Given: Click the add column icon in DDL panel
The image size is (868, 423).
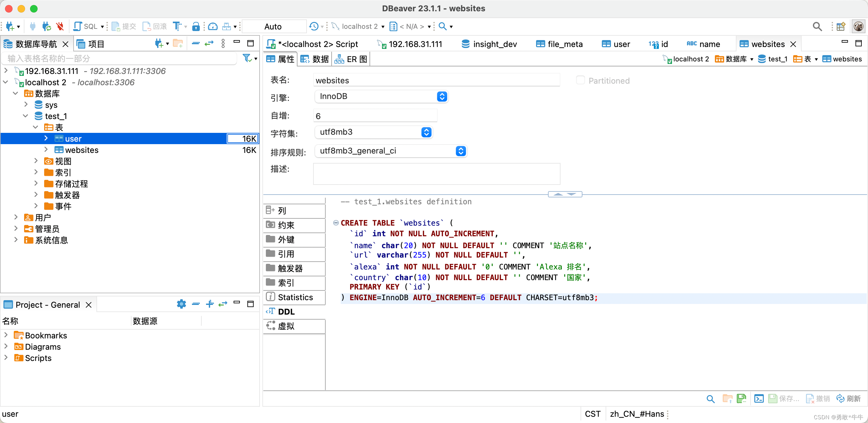Looking at the screenshot, I should pos(271,210).
